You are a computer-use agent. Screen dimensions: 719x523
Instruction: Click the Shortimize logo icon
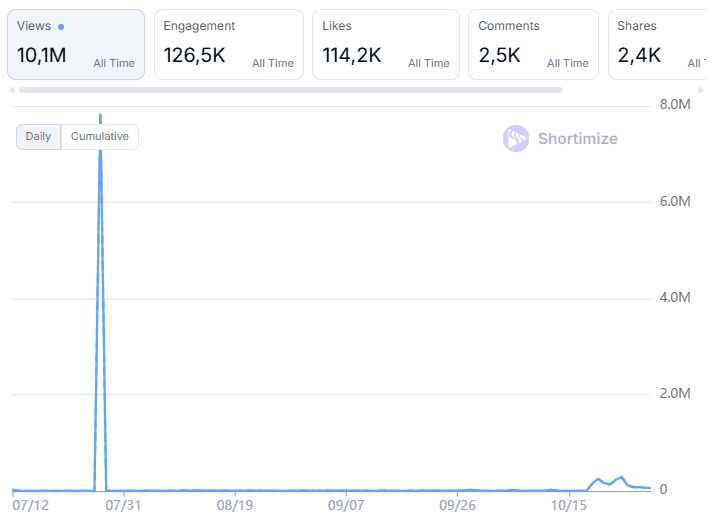516,139
